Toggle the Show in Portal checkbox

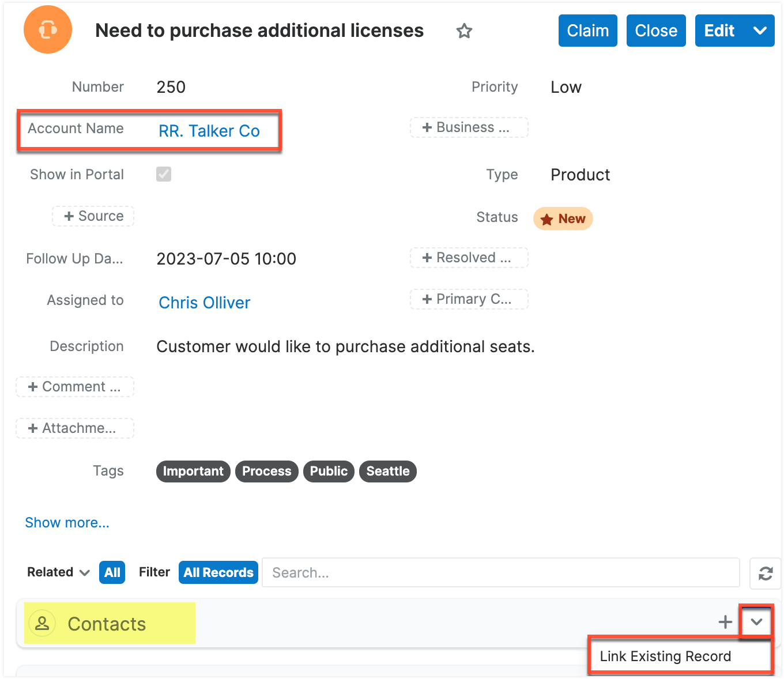(164, 174)
